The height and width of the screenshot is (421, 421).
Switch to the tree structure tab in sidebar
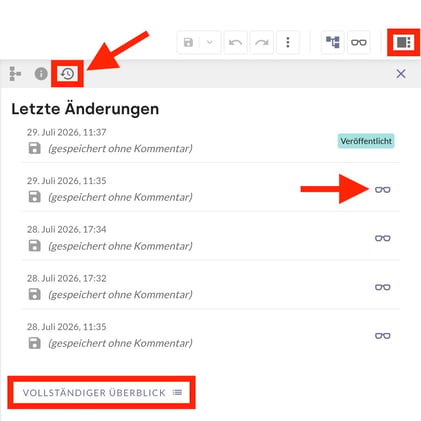point(15,74)
